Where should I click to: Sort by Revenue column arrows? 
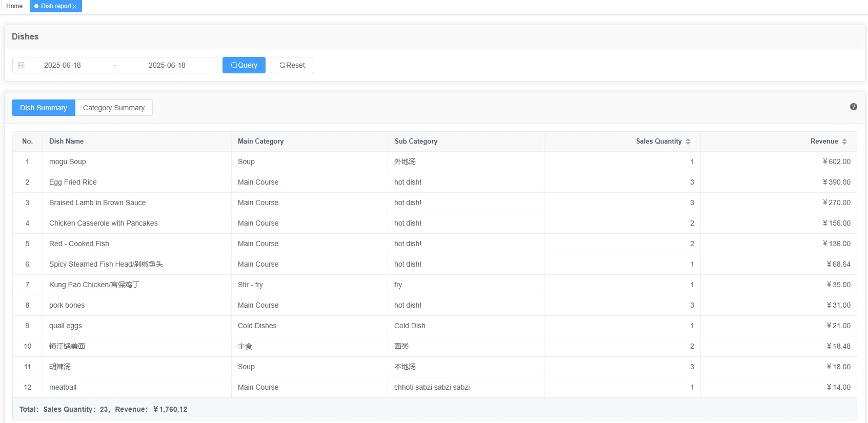(x=844, y=142)
